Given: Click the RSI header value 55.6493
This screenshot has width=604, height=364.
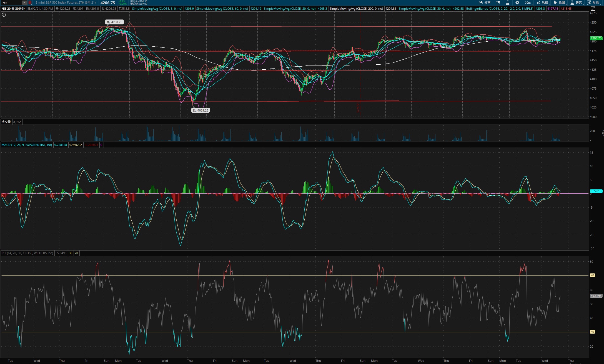Looking at the screenshot, I should [61, 253].
